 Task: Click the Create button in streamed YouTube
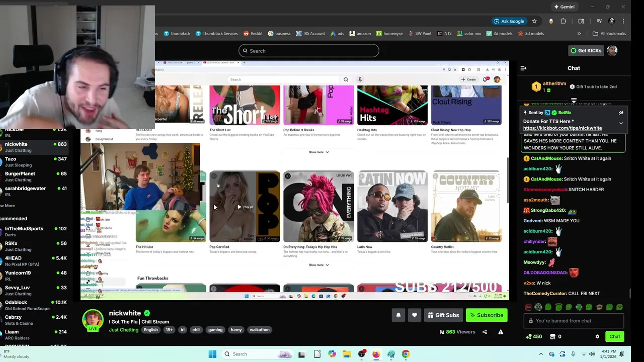[468, 79]
